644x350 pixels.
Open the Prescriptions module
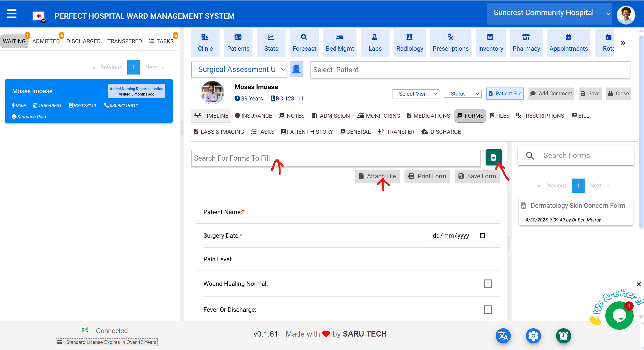click(450, 43)
